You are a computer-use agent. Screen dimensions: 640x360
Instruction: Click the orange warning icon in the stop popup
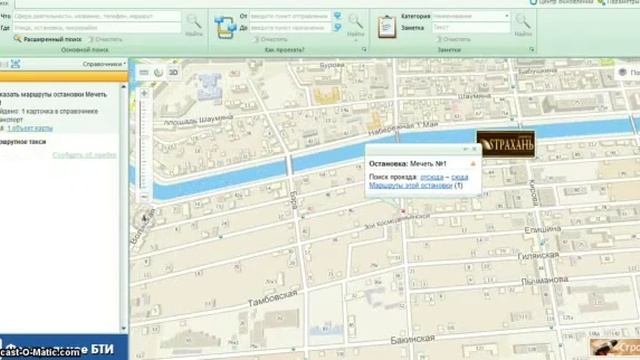(x=473, y=164)
